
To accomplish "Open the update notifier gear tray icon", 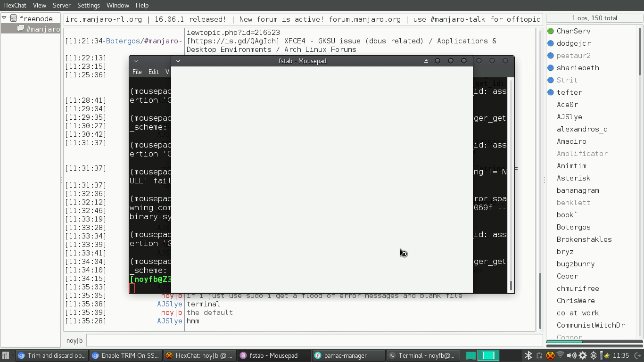I will tap(583, 356).
